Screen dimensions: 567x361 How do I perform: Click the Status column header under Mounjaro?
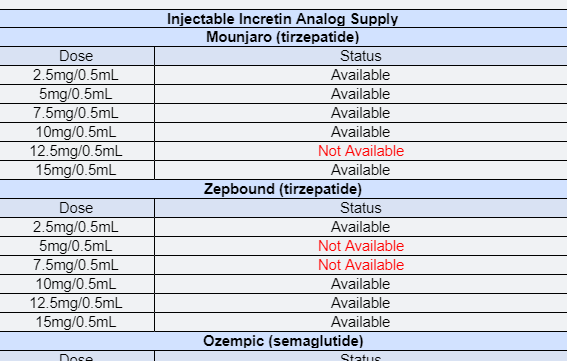(x=361, y=56)
